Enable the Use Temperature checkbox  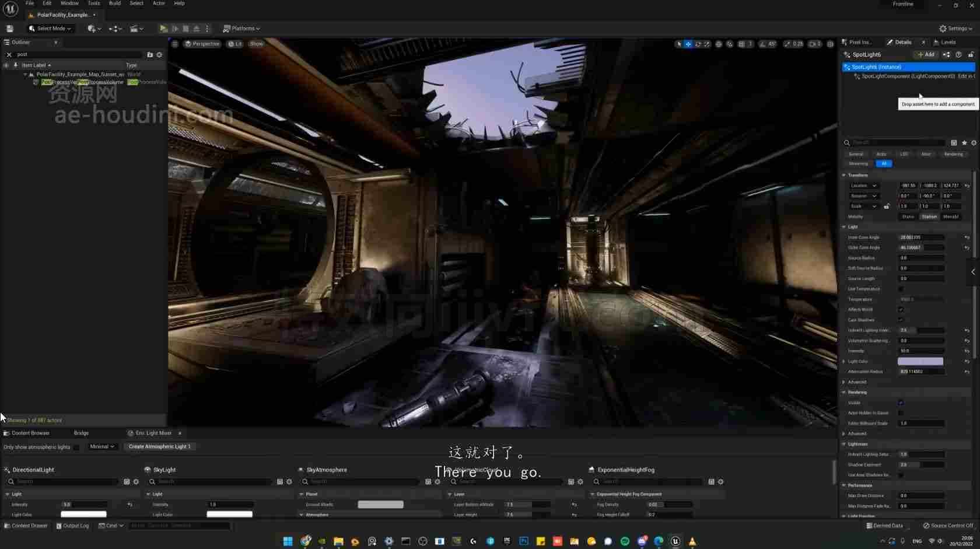tap(901, 289)
